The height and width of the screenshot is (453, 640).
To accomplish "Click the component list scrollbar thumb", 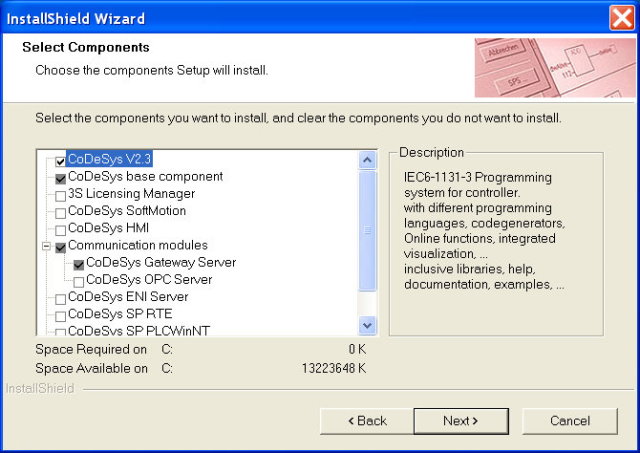I will coord(367,230).
